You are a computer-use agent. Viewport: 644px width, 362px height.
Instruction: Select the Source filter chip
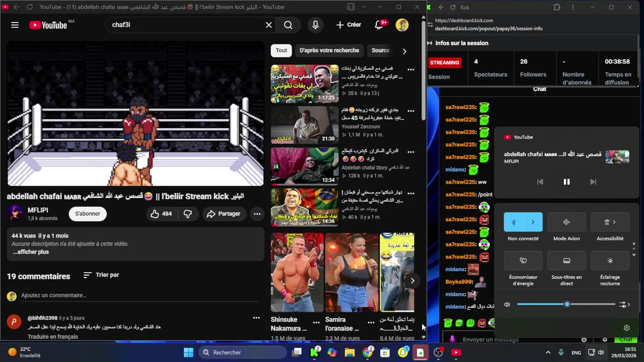(380, 50)
